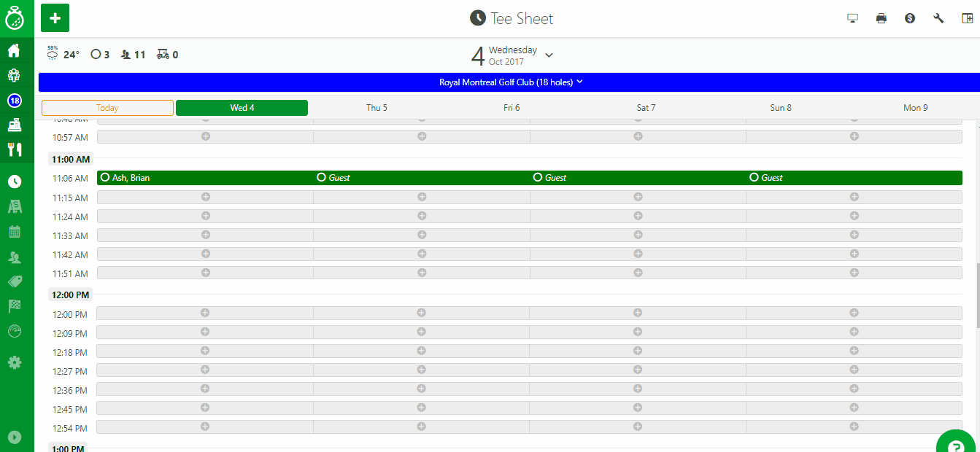The image size is (980, 452).
Task: Click the dollar sign payment icon
Action: pyautogui.click(x=910, y=18)
